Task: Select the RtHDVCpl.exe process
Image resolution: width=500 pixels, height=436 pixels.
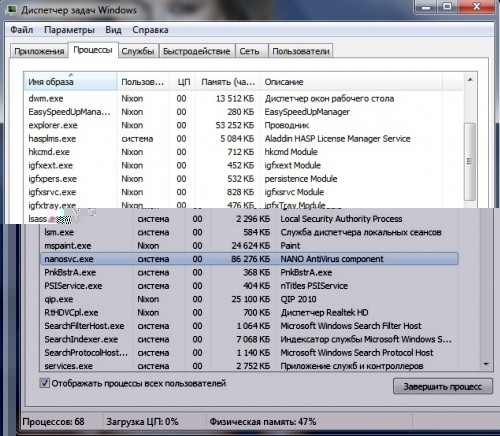Action: pyautogui.click(x=249, y=312)
